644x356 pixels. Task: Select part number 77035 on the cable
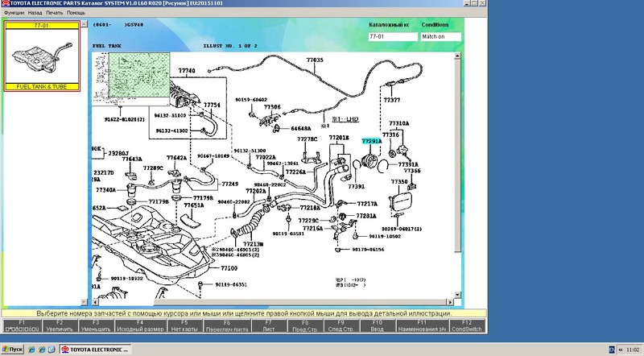point(315,60)
